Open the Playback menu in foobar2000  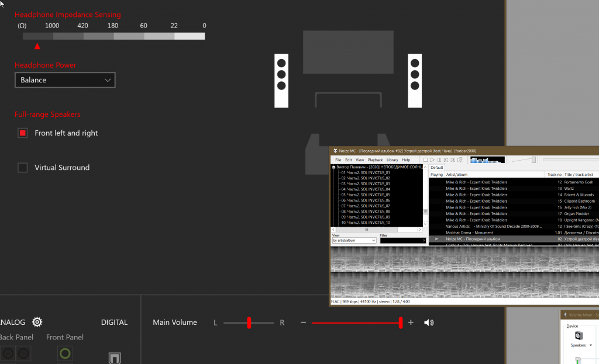click(375, 160)
